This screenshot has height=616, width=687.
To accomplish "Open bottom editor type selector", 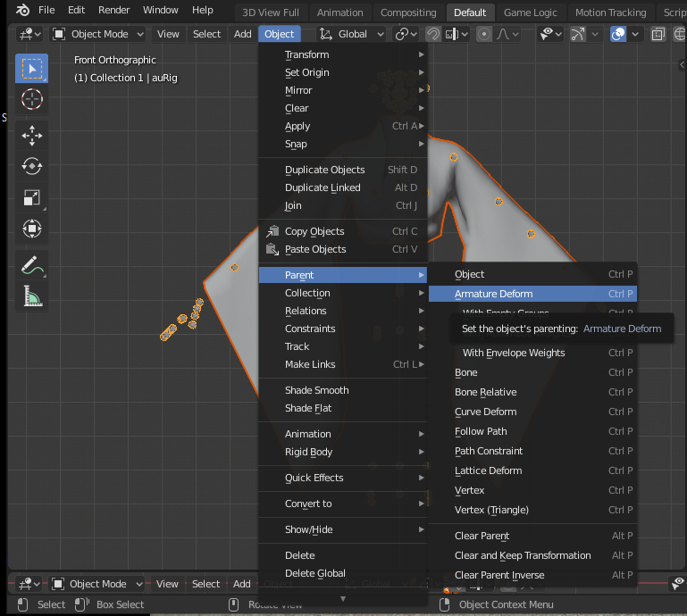I will tap(29, 584).
